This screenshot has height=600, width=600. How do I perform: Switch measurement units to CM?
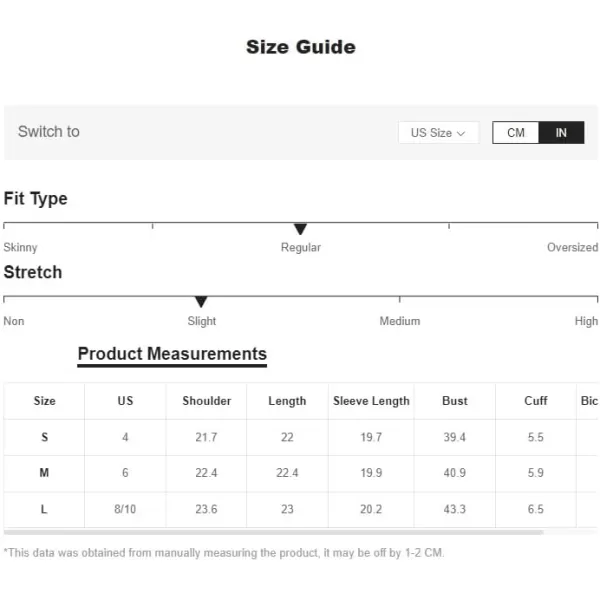515,132
